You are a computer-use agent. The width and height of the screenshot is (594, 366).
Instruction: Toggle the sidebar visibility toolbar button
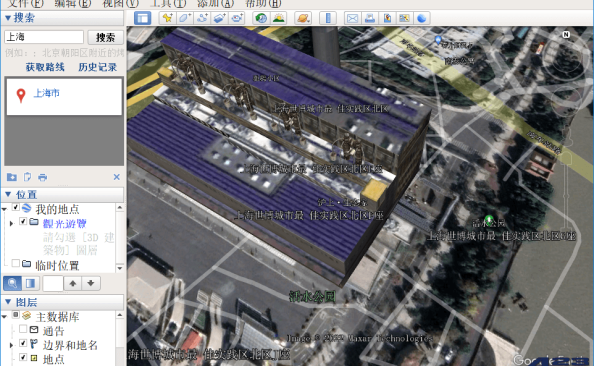[142, 18]
